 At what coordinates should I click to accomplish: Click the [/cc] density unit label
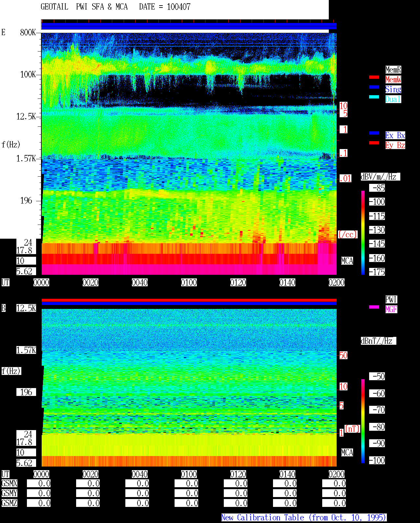coord(347,234)
